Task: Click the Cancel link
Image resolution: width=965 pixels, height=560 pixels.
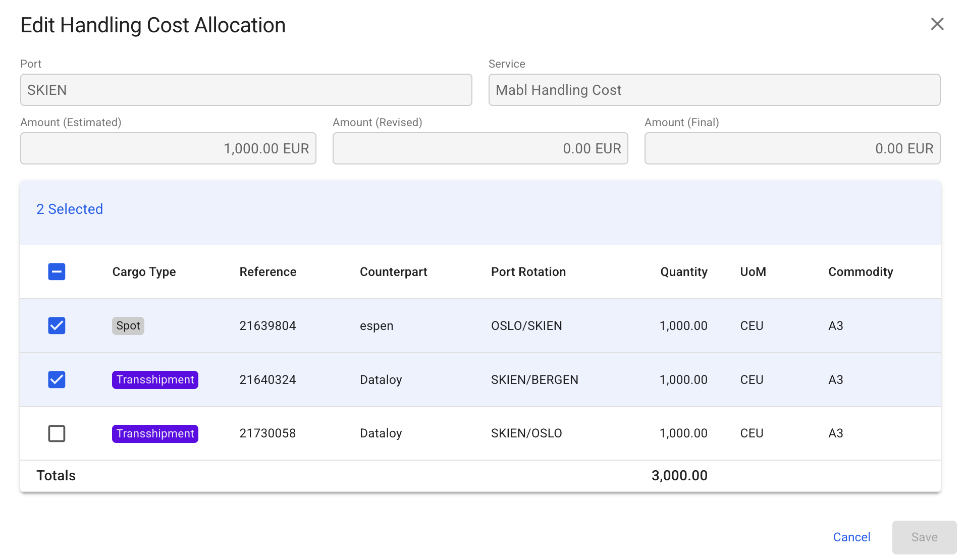Action: pos(851,537)
